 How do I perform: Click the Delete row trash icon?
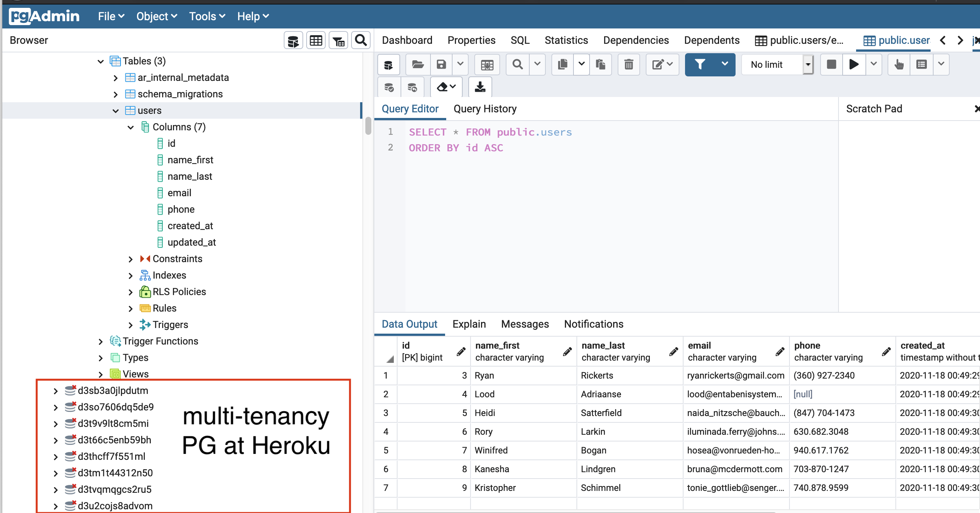[629, 64]
